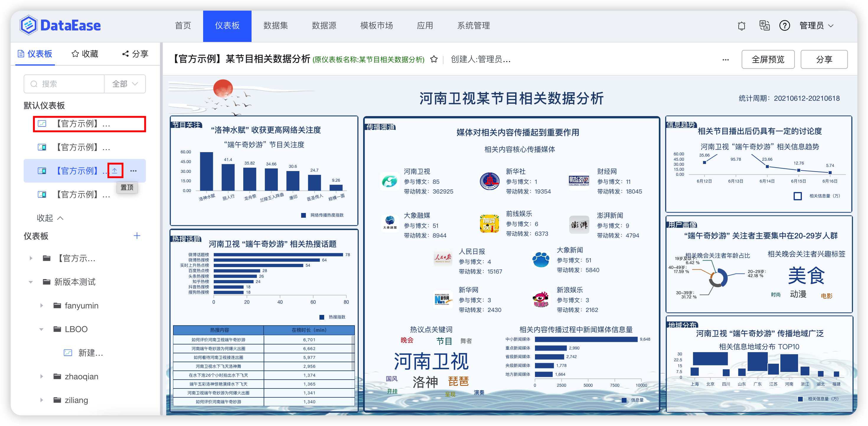
Task: Expand the ziliang folder arrow
Action: tap(41, 400)
